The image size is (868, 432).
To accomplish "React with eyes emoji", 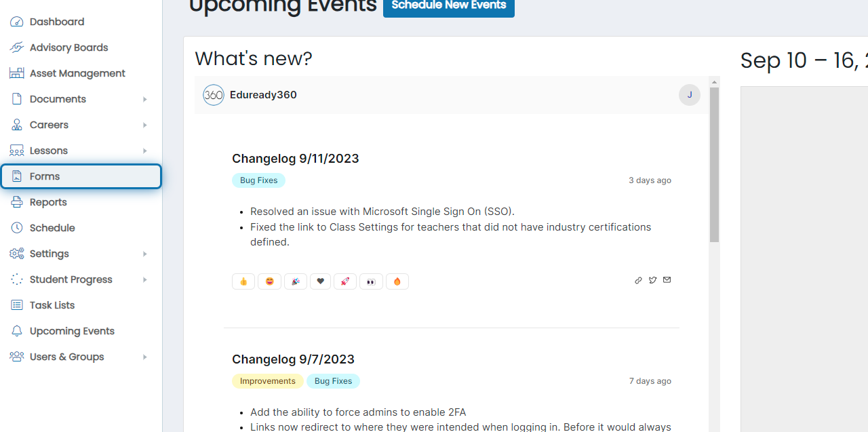I will (x=371, y=281).
